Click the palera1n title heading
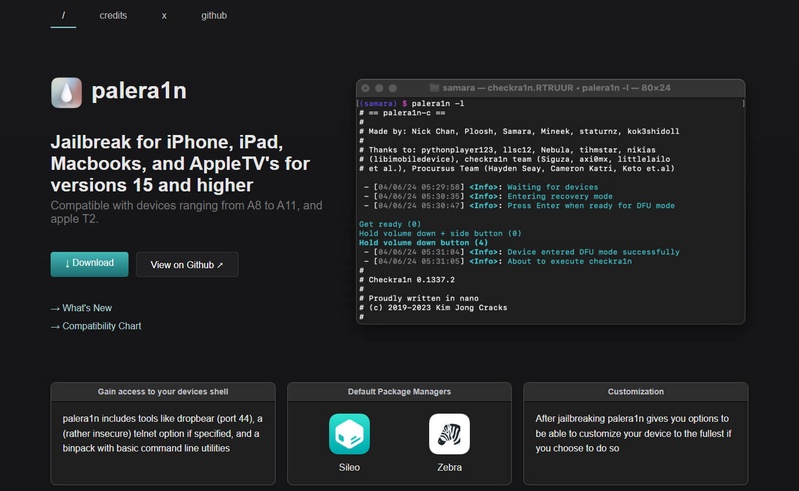Screen dimensions: 799x491 139,91
